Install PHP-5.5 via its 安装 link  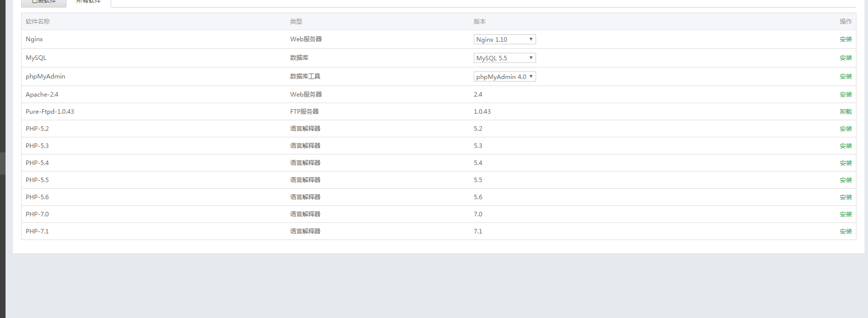tap(846, 180)
